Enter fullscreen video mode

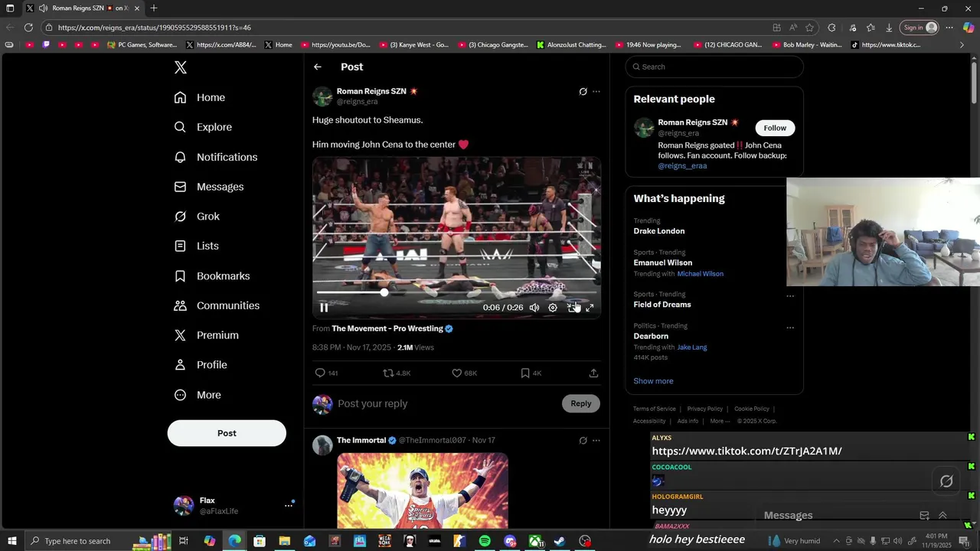[590, 308]
